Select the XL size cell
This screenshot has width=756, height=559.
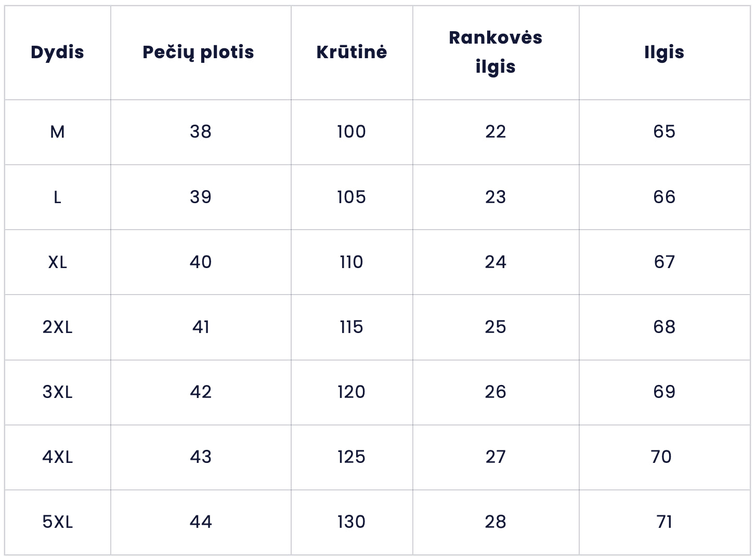tap(57, 262)
